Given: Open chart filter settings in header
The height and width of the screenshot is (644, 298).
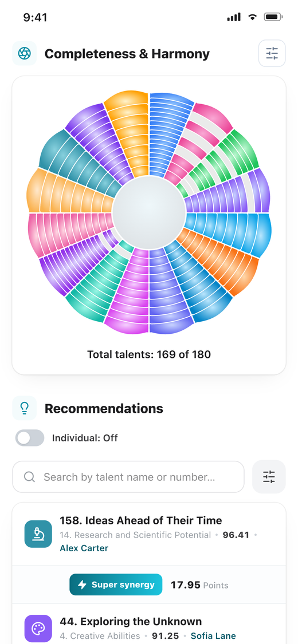Looking at the screenshot, I should pyautogui.click(x=272, y=53).
